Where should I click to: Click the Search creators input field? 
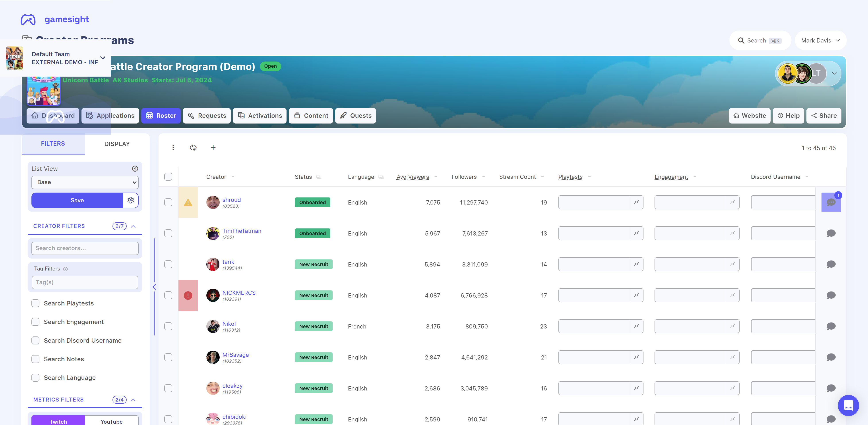tap(85, 248)
